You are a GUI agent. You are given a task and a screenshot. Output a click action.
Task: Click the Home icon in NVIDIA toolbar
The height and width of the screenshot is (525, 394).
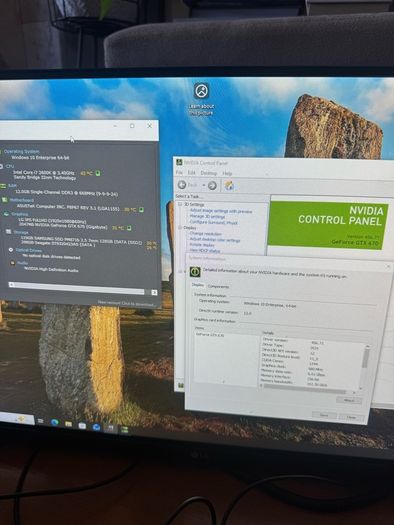[x=229, y=185]
